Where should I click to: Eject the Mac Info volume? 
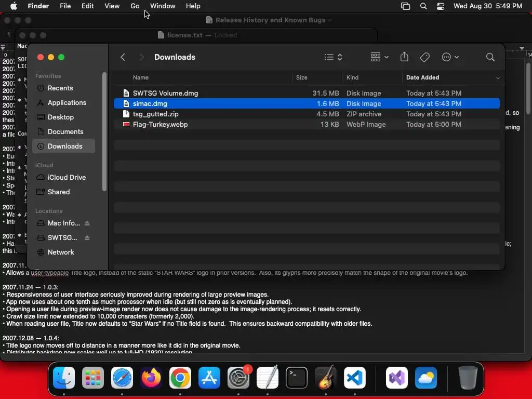(x=87, y=223)
